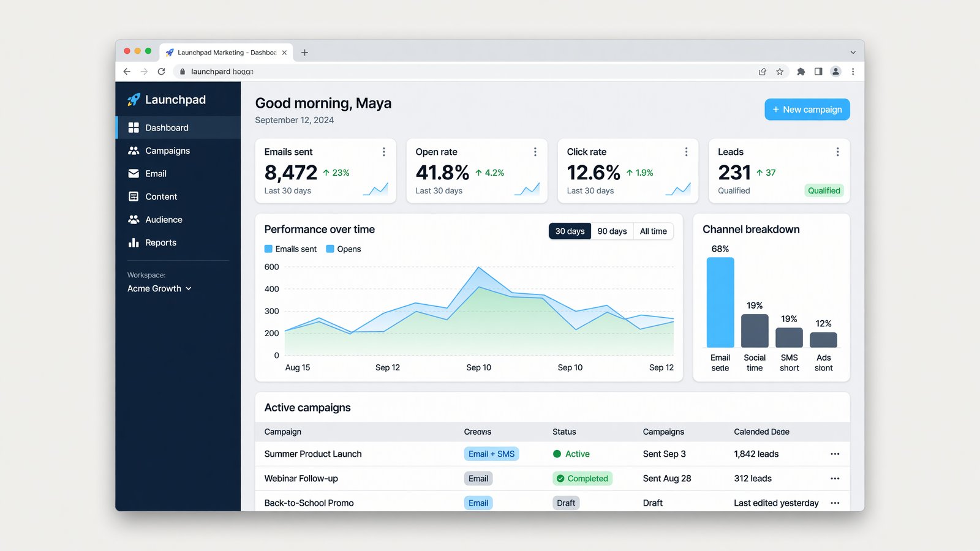The width and height of the screenshot is (980, 551).
Task: Open the Emails sent card options menu
Action: tap(384, 152)
